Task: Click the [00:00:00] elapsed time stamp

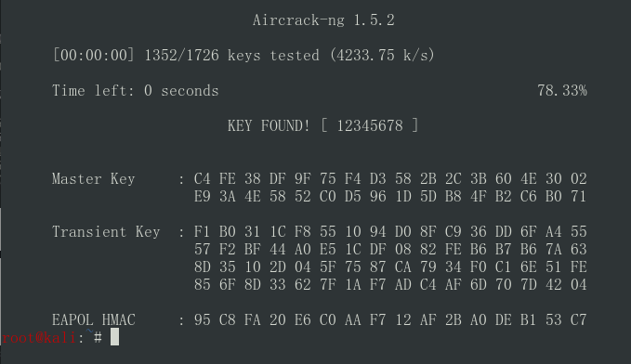Action: tap(93, 55)
